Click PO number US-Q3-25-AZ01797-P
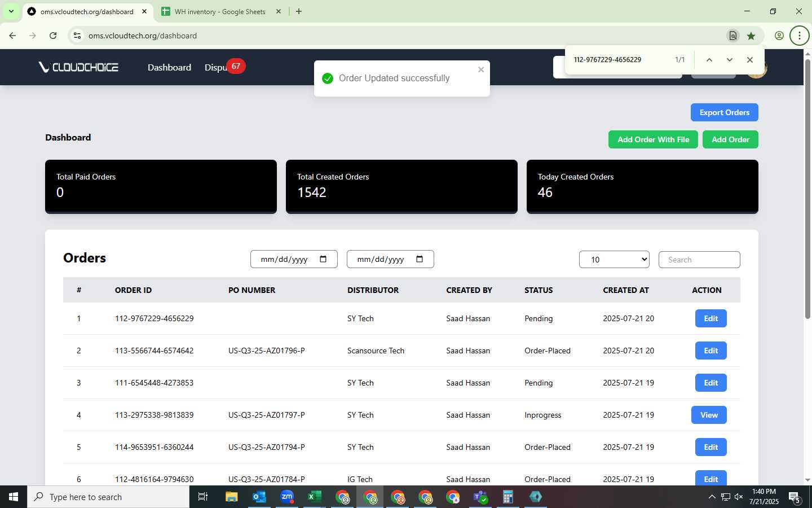 [x=266, y=415]
